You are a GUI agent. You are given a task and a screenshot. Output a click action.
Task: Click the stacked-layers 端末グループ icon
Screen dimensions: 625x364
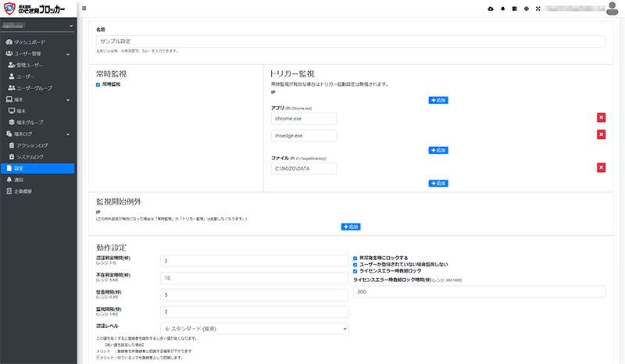point(12,123)
